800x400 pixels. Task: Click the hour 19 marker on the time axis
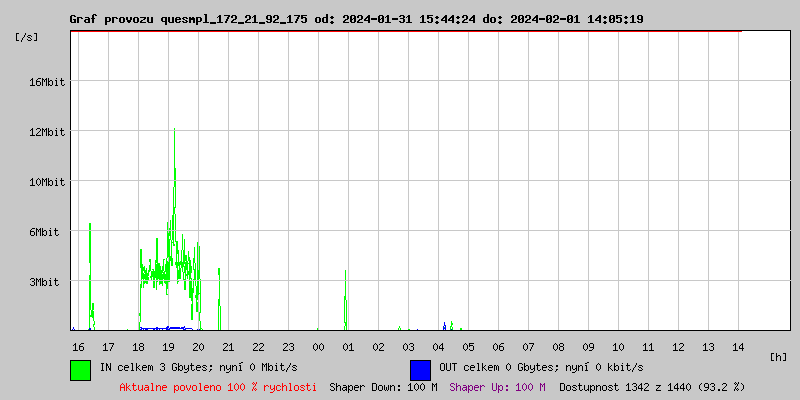168,346
